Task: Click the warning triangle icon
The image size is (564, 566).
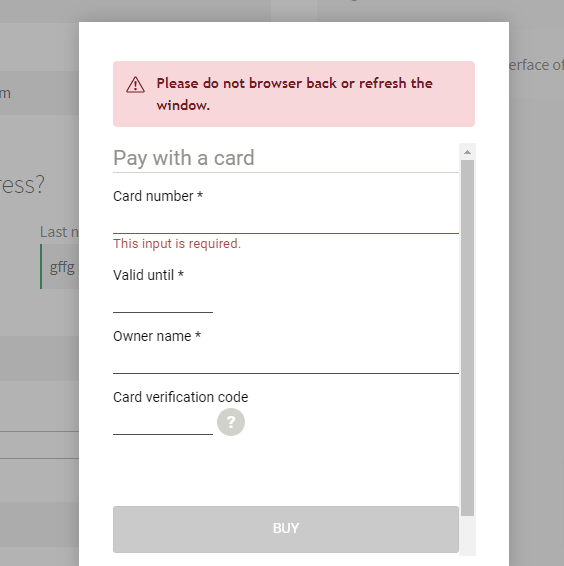Action: point(135,85)
